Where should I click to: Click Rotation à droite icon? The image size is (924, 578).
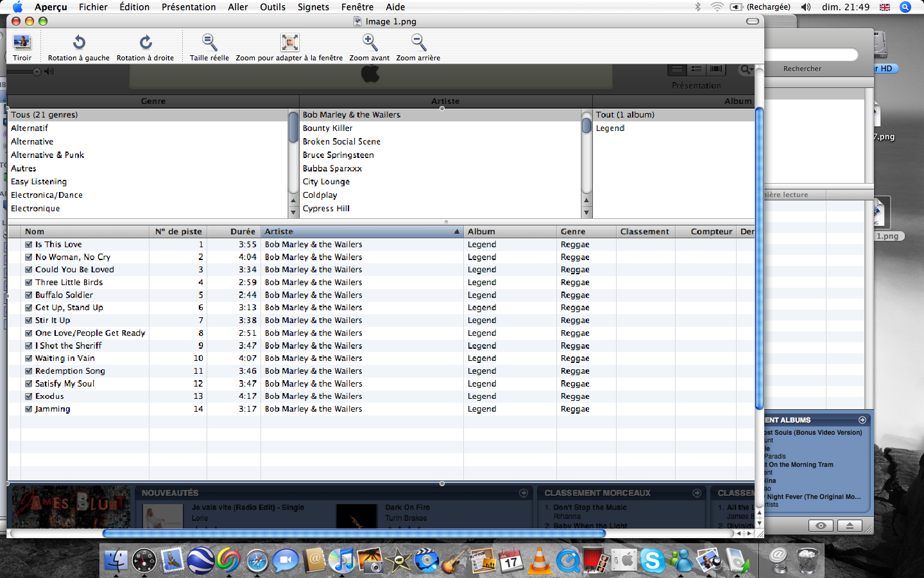pyautogui.click(x=146, y=42)
